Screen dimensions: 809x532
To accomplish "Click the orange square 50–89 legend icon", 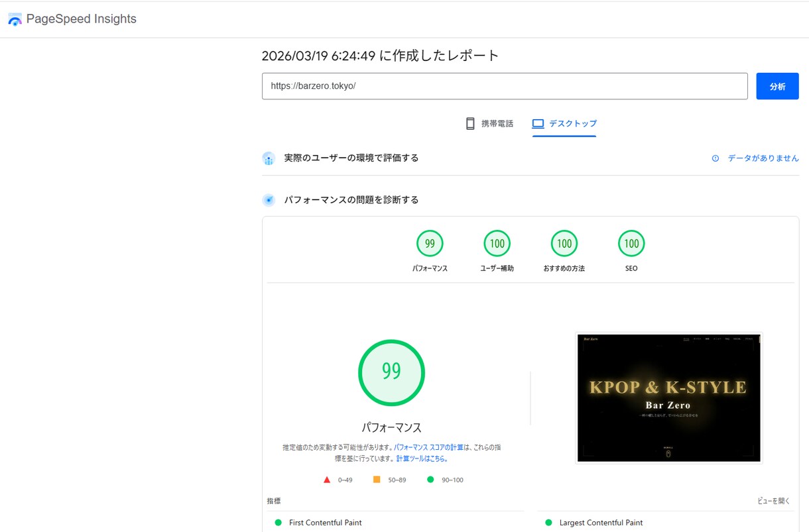I will pyautogui.click(x=377, y=480).
